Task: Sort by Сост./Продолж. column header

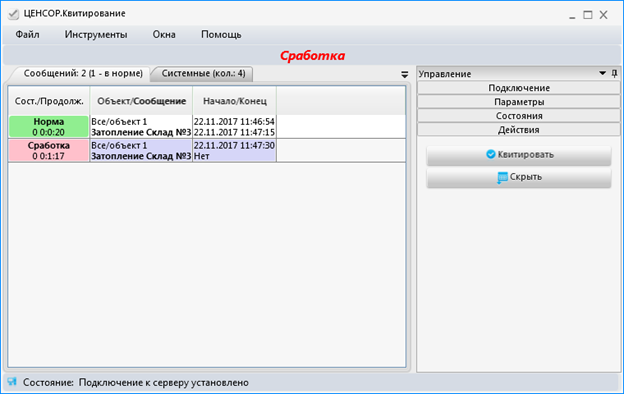Action: tap(49, 101)
